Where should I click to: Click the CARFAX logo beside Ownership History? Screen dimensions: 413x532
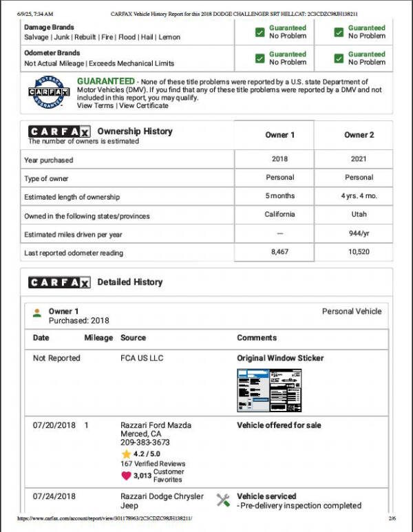coord(59,131)
